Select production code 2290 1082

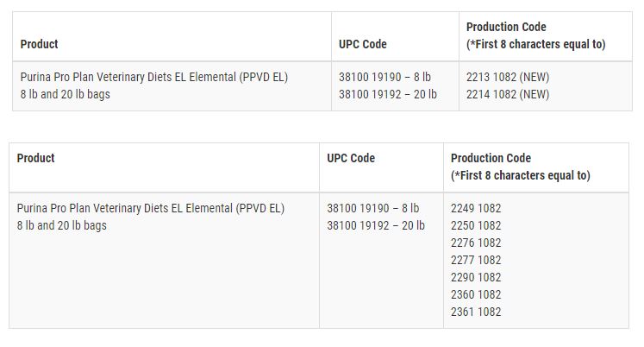[476, 277]
